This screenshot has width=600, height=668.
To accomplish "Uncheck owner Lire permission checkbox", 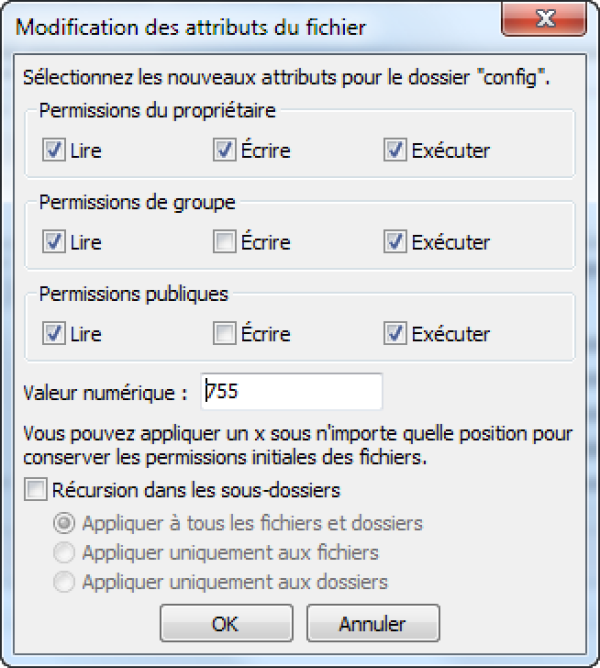I will point(54,151).
